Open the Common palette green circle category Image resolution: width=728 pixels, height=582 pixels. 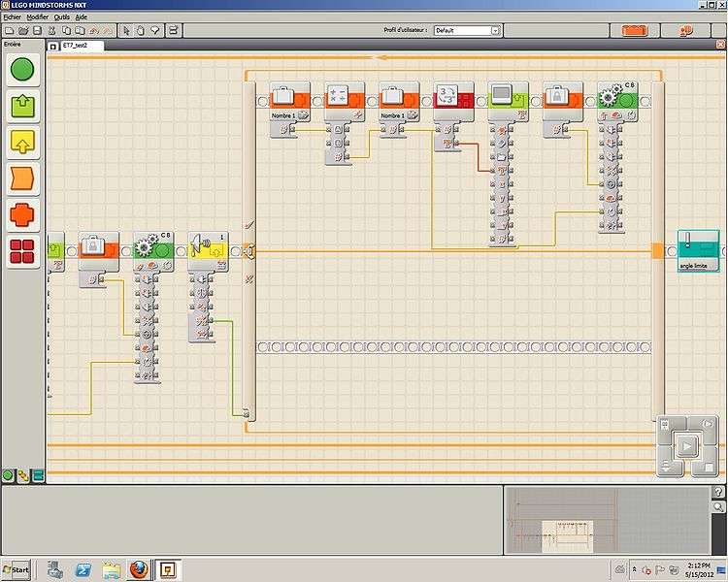click(x=22, y=70)
